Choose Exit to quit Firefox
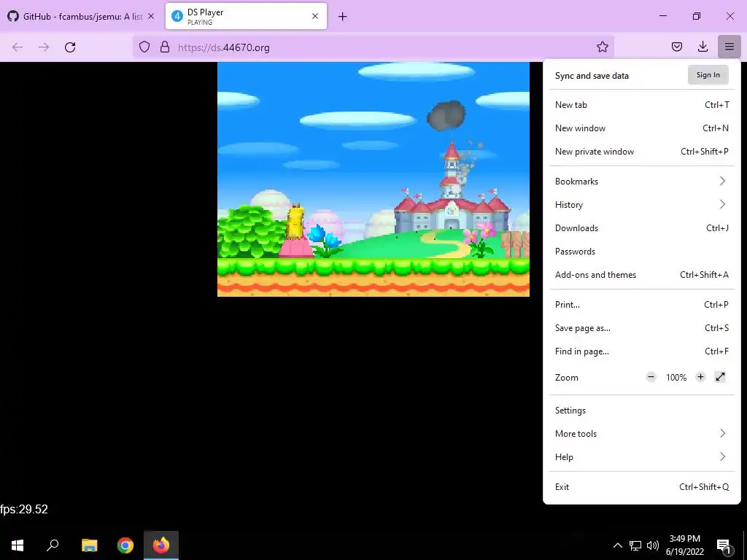Image resolution: width=747 pixels, height=560 pixels. click(642, 487)
